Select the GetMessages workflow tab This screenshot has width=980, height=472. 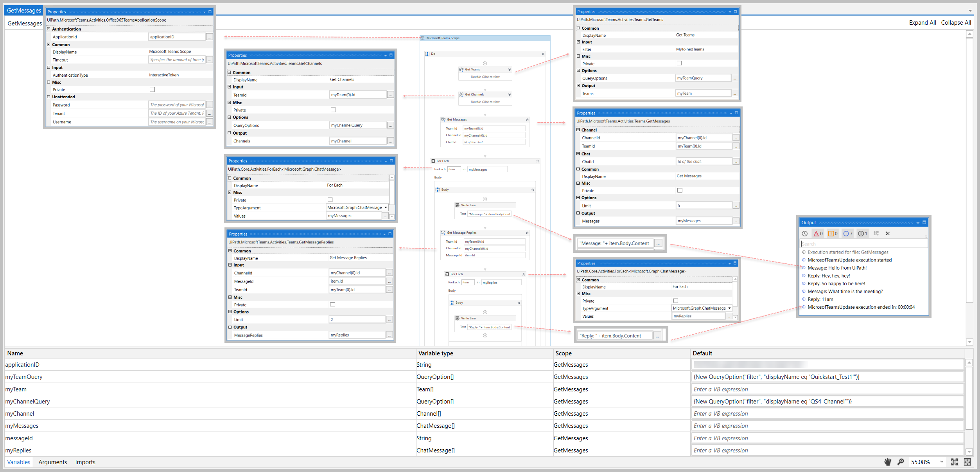click(24, 11)
